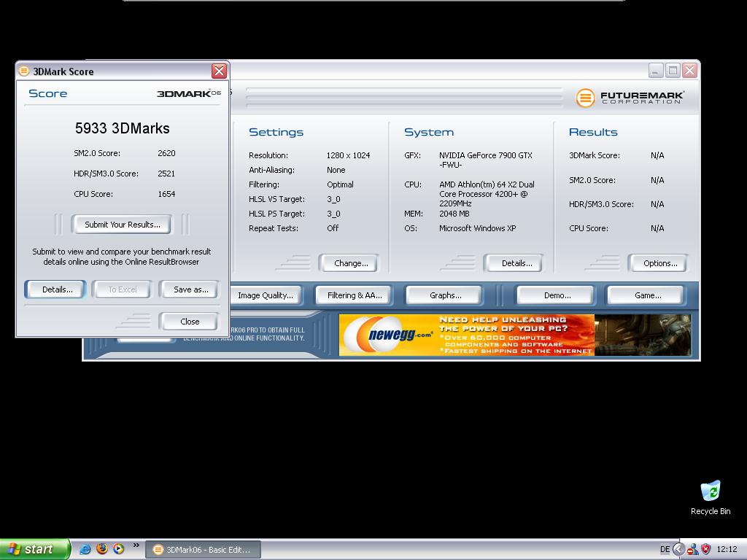The width and height of the screenshot is (747, 560).
Task: Click the Settings section heading
Action: (276, 133)
